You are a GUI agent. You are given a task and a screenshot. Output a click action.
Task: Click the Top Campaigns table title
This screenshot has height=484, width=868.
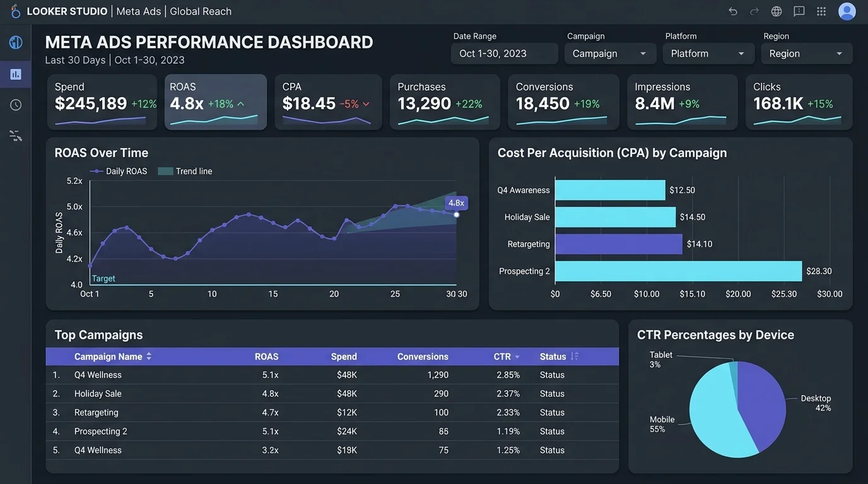[99, 335]
